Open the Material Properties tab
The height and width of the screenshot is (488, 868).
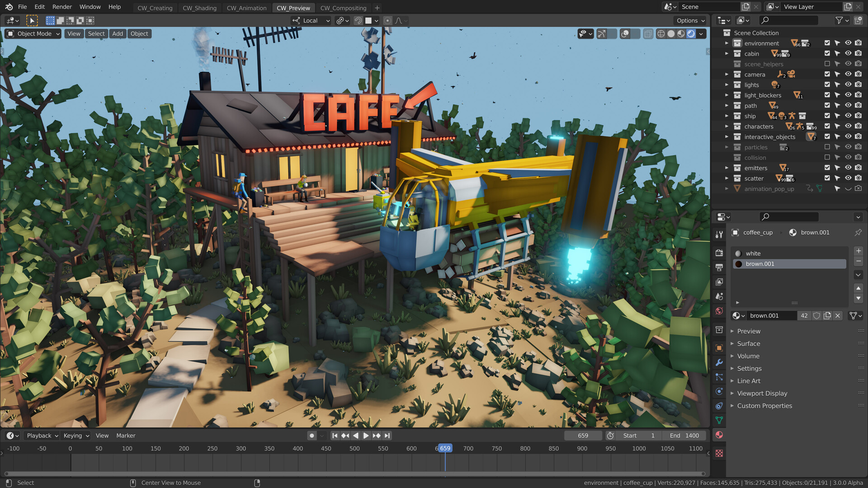point(719,435)
